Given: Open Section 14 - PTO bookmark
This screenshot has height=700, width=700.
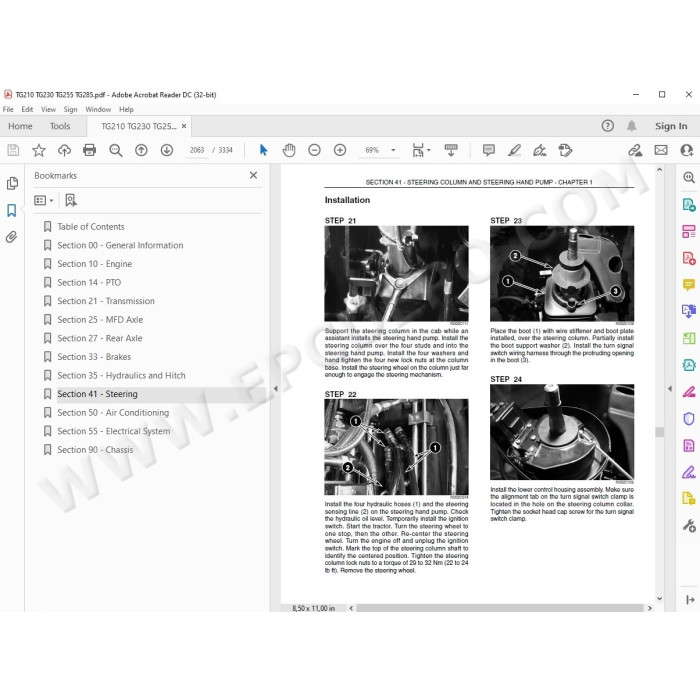Looking at the screenshot, I should 89,283.
